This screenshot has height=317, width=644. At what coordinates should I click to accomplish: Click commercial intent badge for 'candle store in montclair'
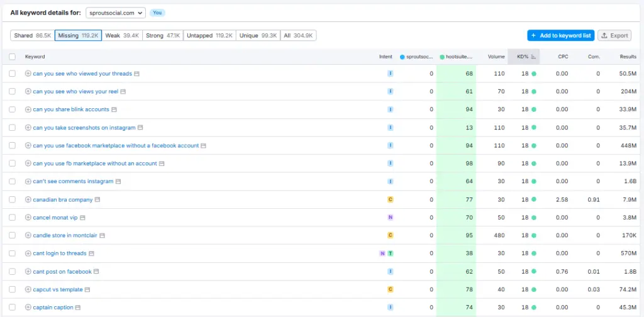tap(390, 235)
